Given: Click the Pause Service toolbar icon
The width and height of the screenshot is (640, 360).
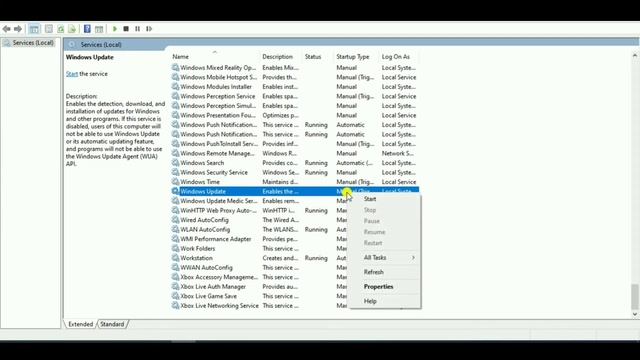Looking at the screenshot, I should tap(138, 29).
